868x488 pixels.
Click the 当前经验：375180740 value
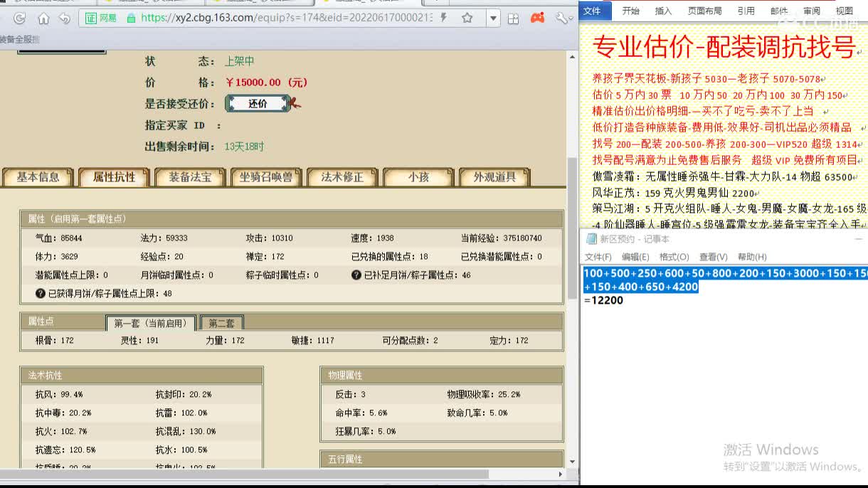pos(501,238)
